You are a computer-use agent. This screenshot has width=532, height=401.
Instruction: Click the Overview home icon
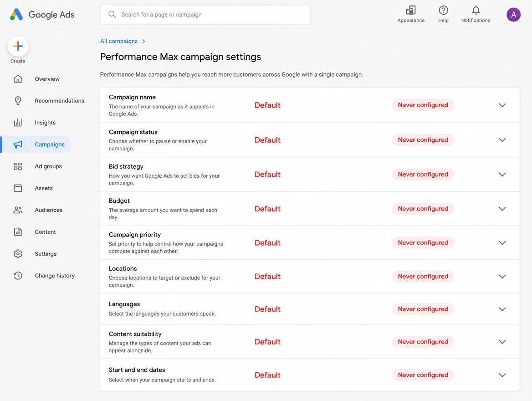18,79
